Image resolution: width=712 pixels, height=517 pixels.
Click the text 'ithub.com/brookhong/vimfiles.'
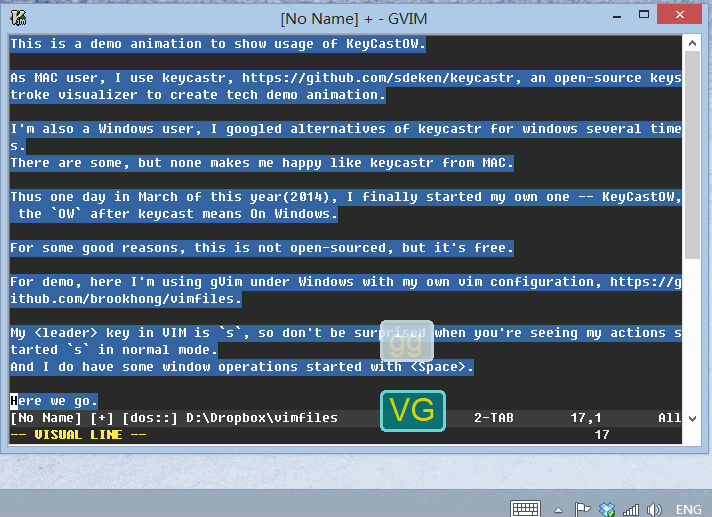pyautogui.click(x=126, y=299)
